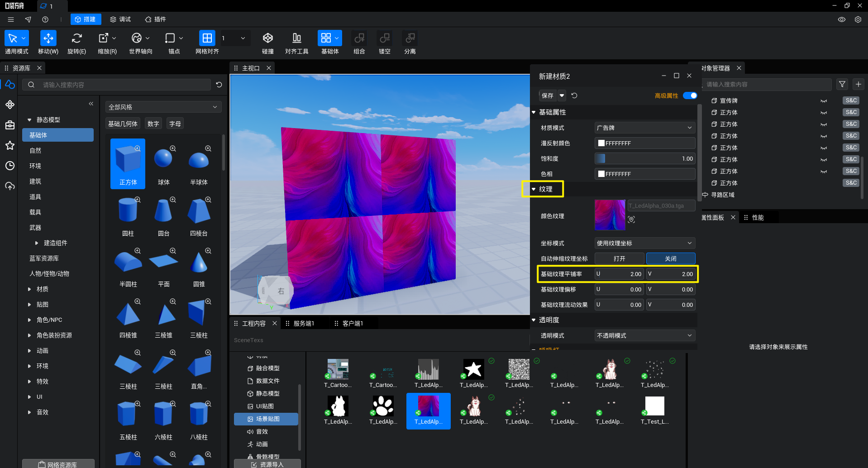Select the 锚点 anchor tool

click(x=170, y=38)
